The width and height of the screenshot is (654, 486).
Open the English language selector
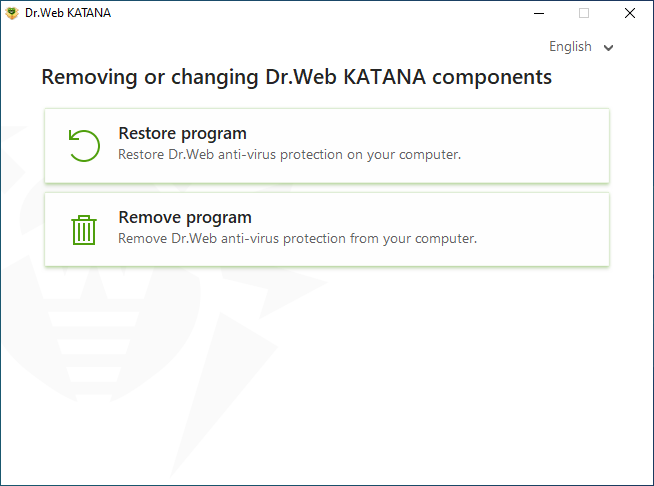point(581,46)
